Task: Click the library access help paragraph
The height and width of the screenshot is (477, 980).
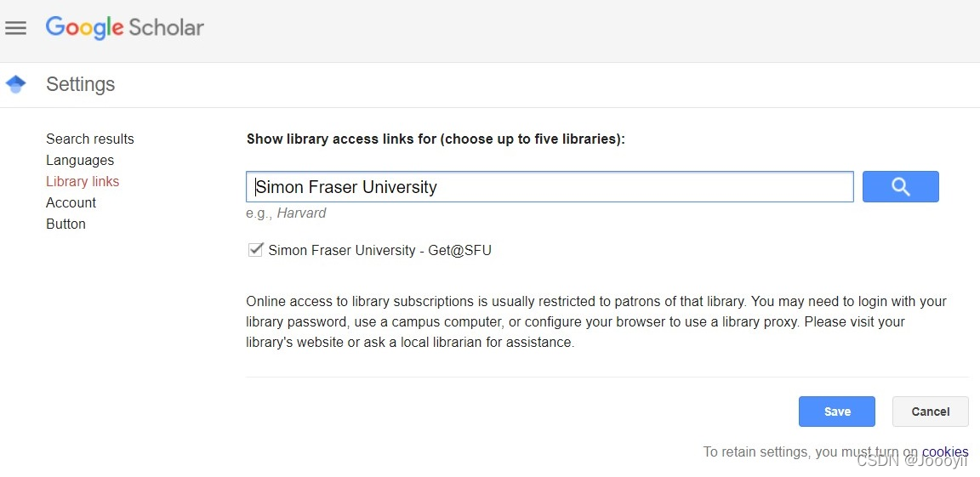Action: (x=595, y=322)
